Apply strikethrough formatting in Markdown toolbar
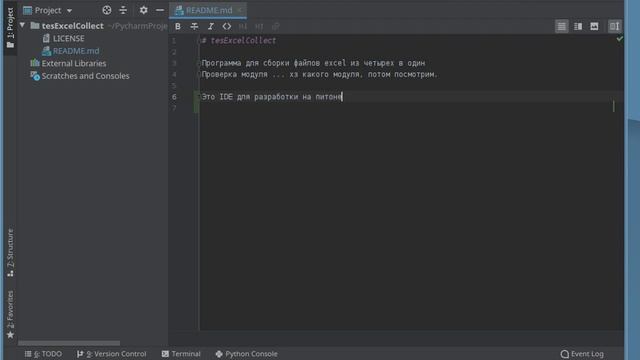Image resolution: width=640 pixels, height=360 pixels. pyautogui.click(x=194, y=27)
